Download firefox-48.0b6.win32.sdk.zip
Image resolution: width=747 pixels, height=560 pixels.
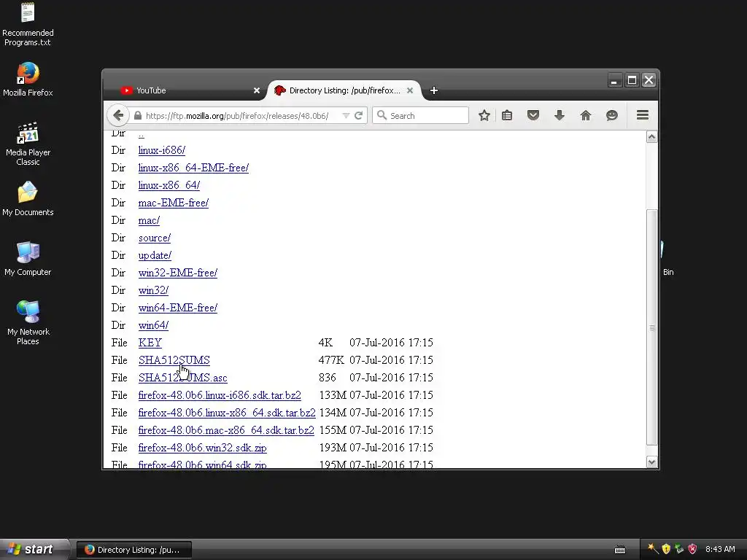click(x=203, y=448)
